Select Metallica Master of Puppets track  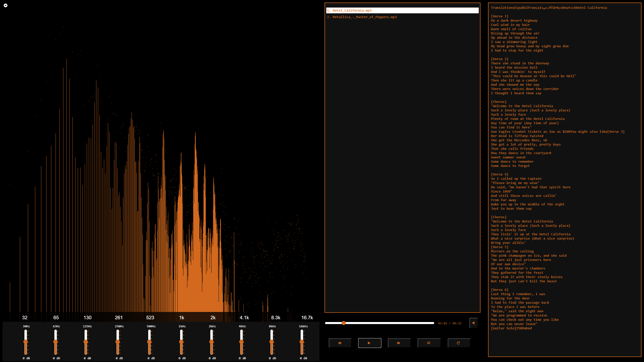364,17
